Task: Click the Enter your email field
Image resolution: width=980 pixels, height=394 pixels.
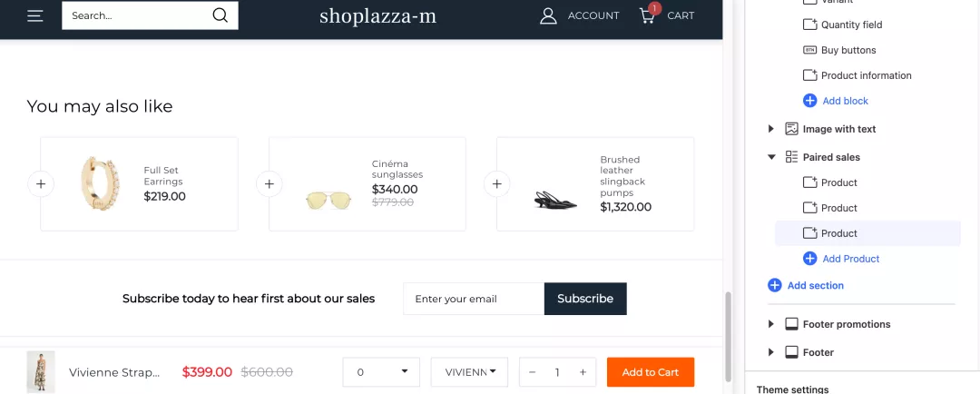Action: pos(473,299)
